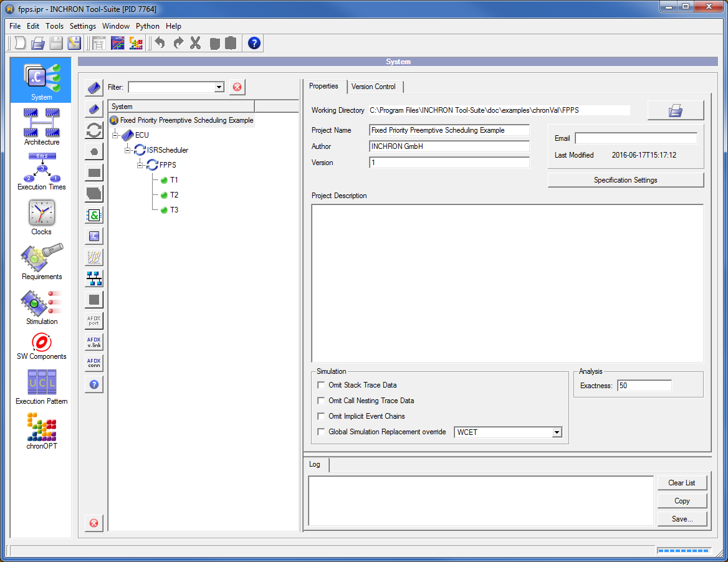
Task: Click the small .C icon in the side toolbar
Action: click(x=94, y=236)
